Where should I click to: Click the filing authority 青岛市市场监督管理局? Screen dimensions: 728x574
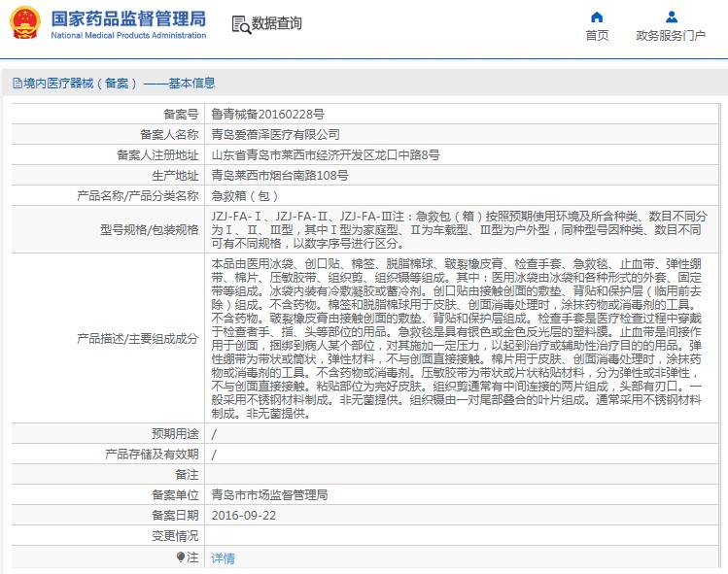pos(269,494)
